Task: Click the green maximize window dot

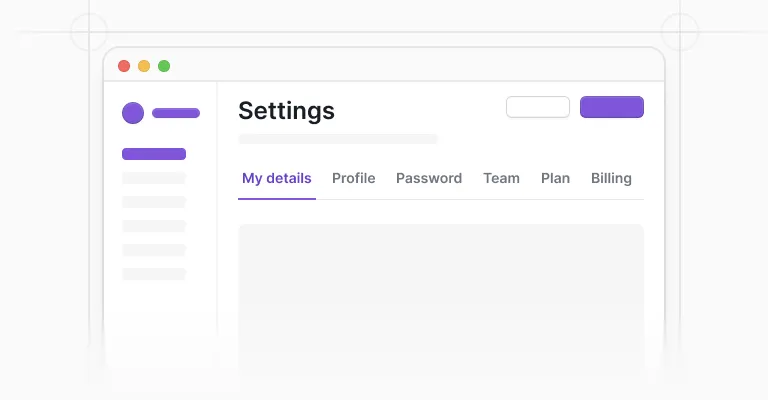Action: pyautogui.click(x=164, y=66)
